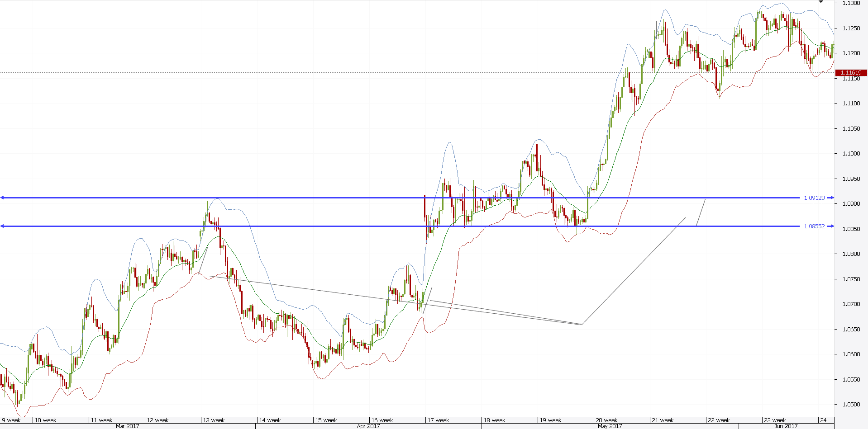This screenshot has width=868, height=429.
Task: Click the 'Mar 2017' month label
Action: pyautogui.click(x=128, y=426)
